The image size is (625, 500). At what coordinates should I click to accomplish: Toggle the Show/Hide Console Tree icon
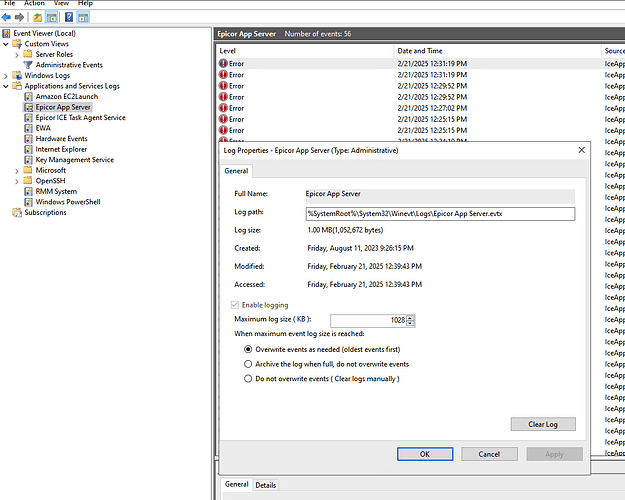(51, 17)
